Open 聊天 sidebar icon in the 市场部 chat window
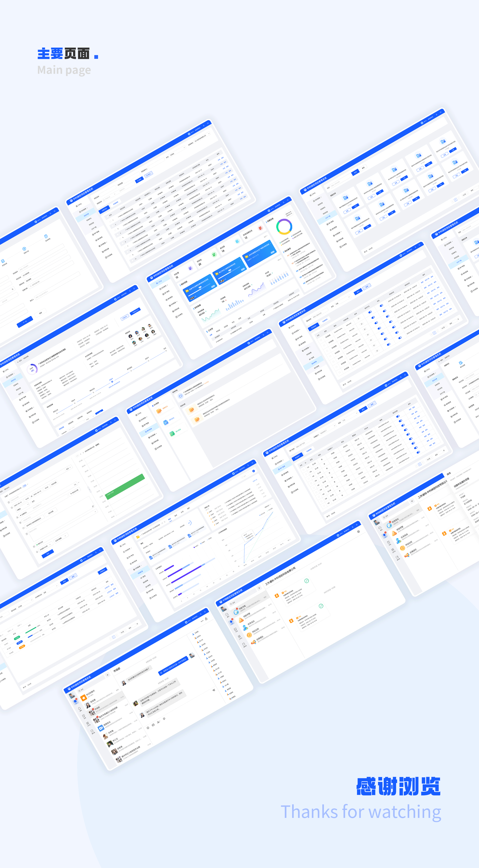 [76, 702]
